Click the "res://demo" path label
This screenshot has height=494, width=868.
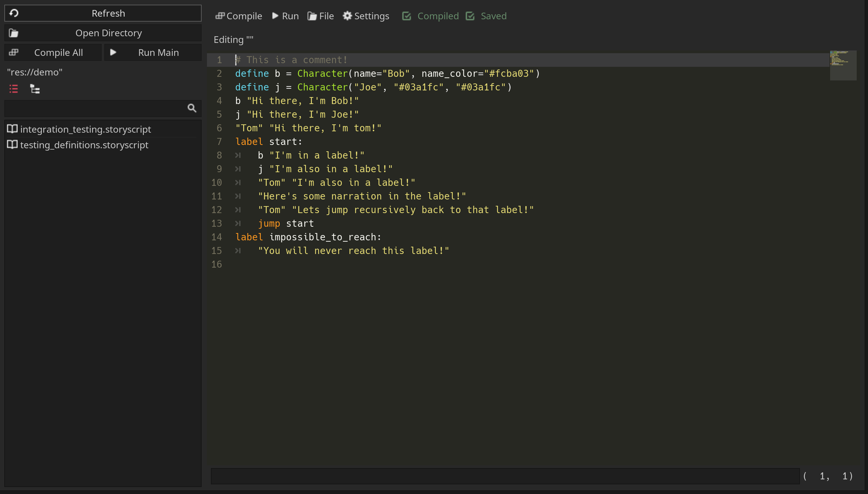coord(35,72)
